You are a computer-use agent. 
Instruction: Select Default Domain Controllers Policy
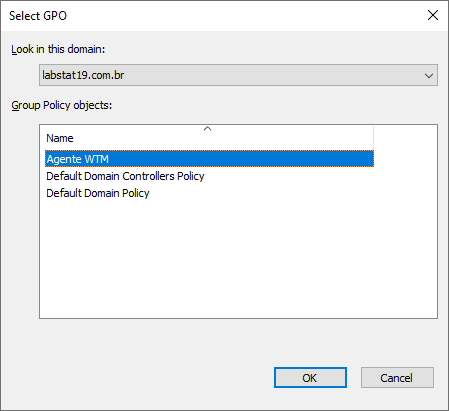125,176
